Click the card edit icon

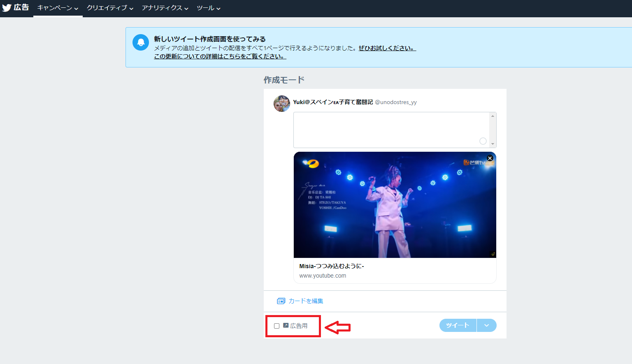pyautogui.click(x=281, y=301)
